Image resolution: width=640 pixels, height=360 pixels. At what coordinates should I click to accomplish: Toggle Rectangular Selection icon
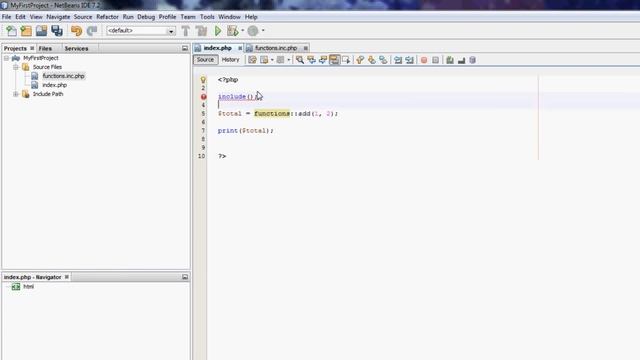click(346, 60)
